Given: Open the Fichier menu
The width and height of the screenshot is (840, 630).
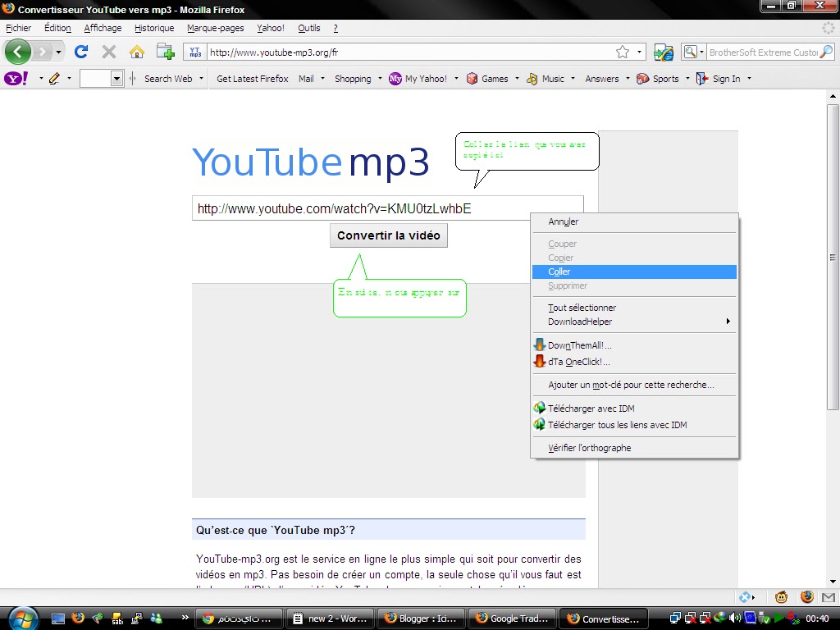Looking at the screenshot, I should click(18, 28).
